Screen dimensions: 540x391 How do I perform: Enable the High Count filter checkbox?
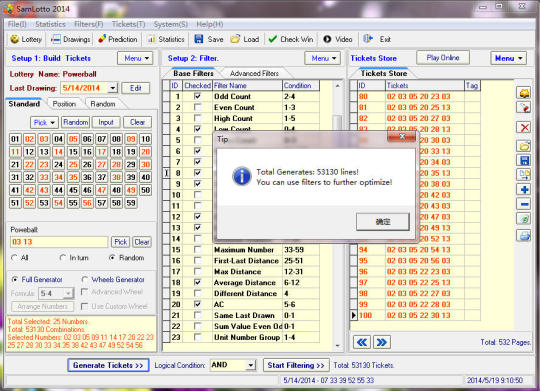197,118
